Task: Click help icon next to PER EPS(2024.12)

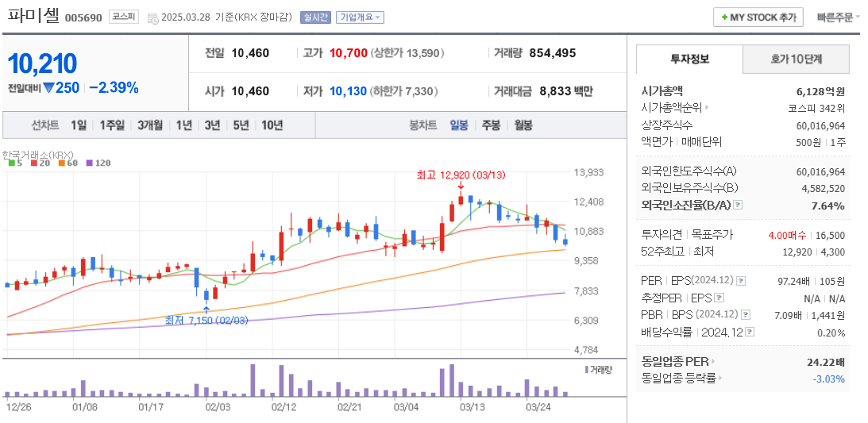Action: [741, 281]
